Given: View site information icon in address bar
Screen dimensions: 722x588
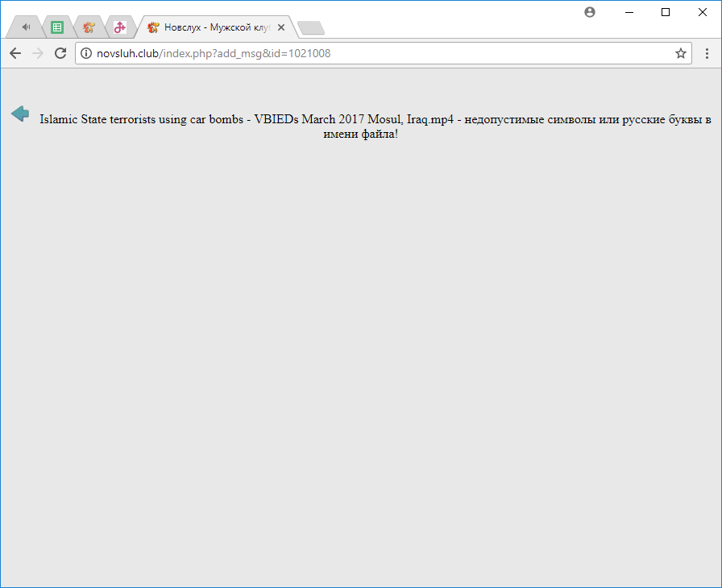Looking at the screenshot, I should pyautogui.click(x=87, y=54).
